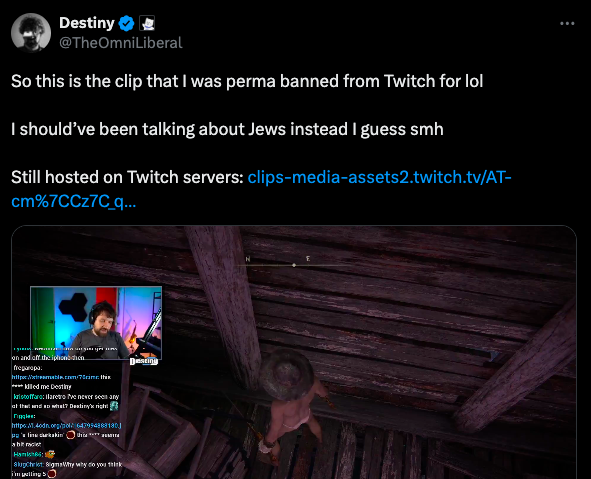The width and height of the screenshot is (591, 479).
Task: Click the blue verified checkmark badge
Action: coord(126,23)
